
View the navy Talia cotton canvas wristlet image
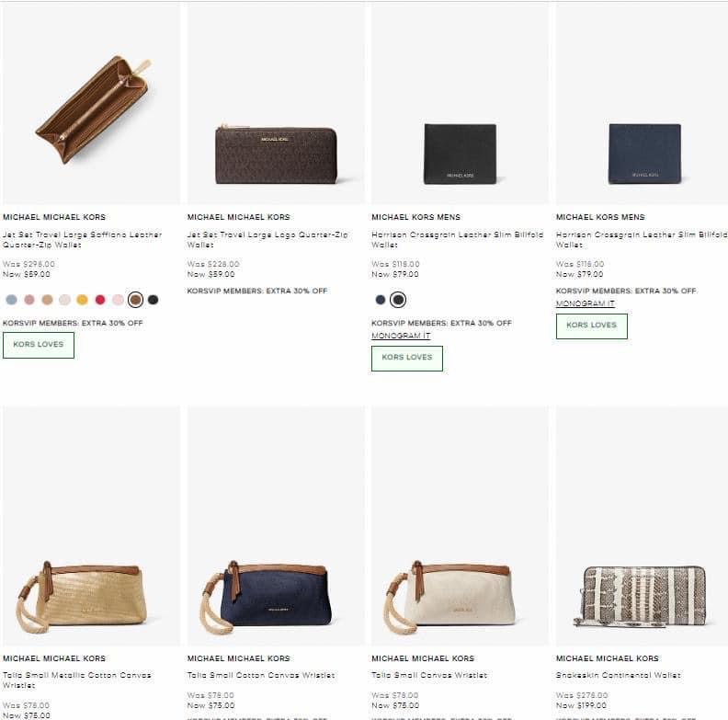click(276, 593)
